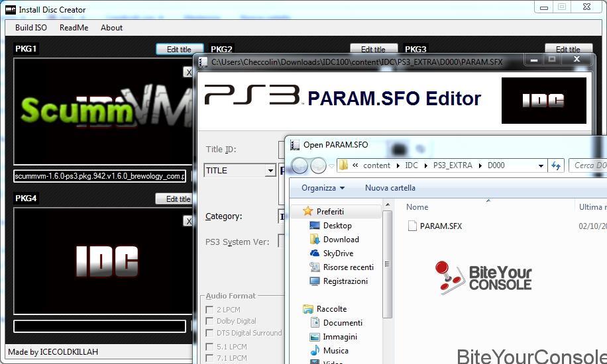Viewport: 607px width, 364px height.
Task: Select Risorse recenti in favorites
Action: pos(349,267)
